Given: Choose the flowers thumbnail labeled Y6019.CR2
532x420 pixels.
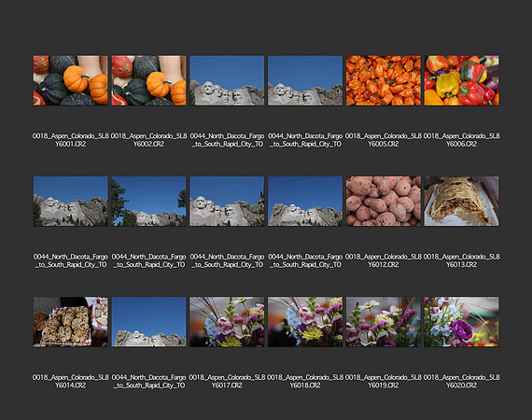Looking at the screenshot, I should [x=384, y=322].
